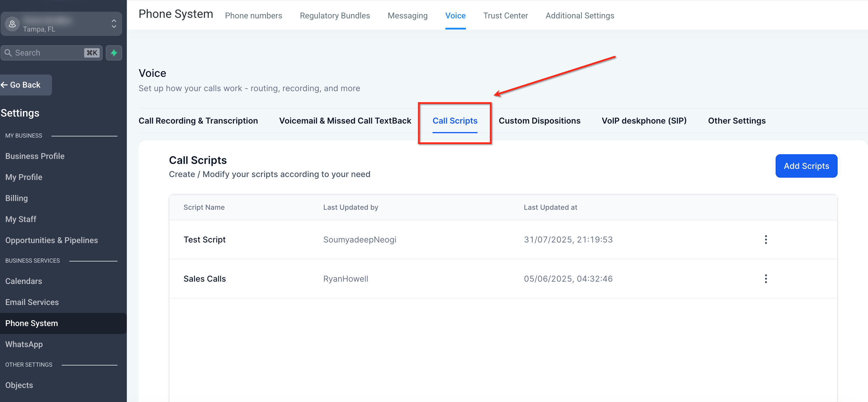Open the VoIP deskphone (SIP) tab
Viewport: 868px width, 402px height.
click(x=644, y=121)
